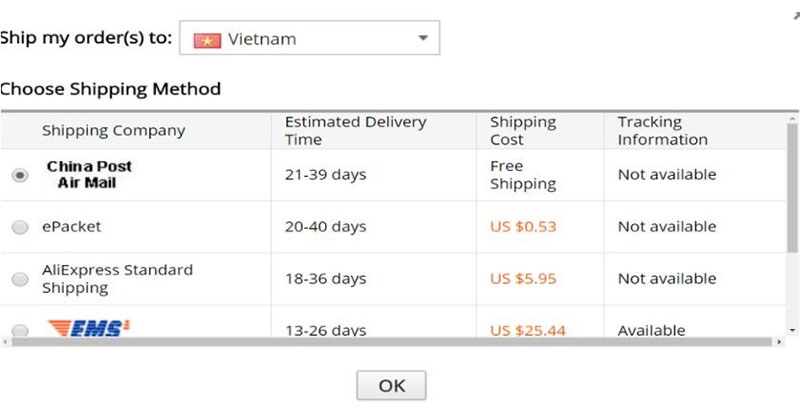
Task: Click the Shipping Company column header
Action: point(113,131)
